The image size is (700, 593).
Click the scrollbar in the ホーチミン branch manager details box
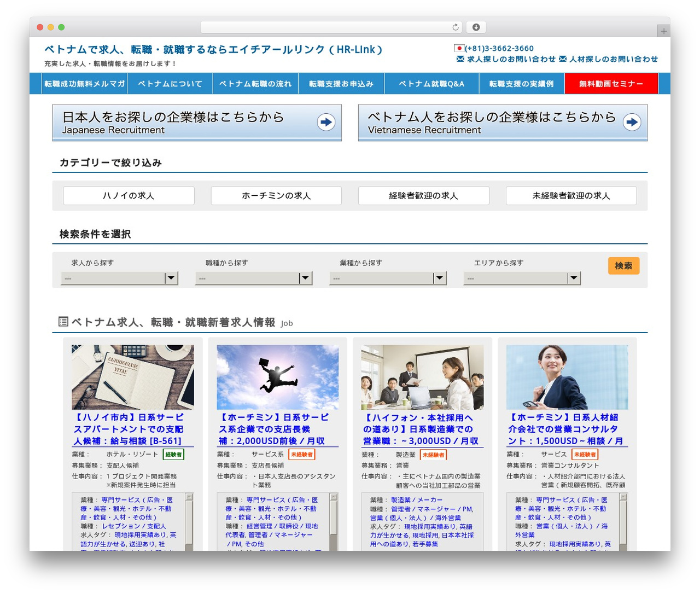point(334,521)
